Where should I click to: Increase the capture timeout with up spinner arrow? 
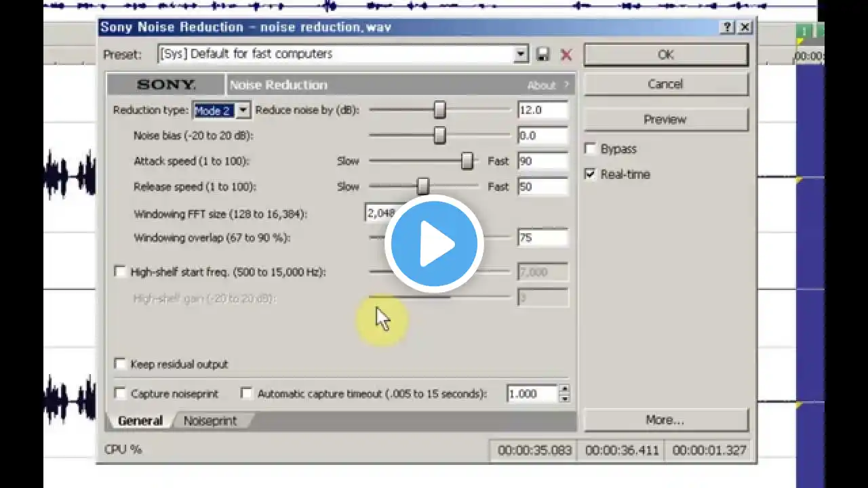coord(564,389)
